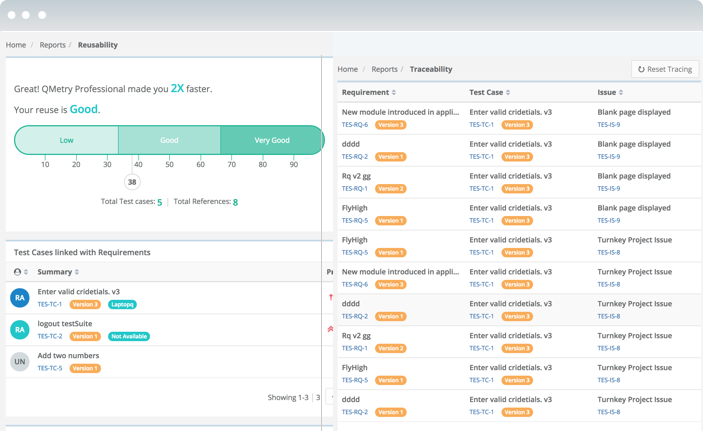The width and height of the screenshot is (703, 431).
Task: Click 'Enter valid cridetials. v3' in Summary list
Action: (x=78, y=292)
